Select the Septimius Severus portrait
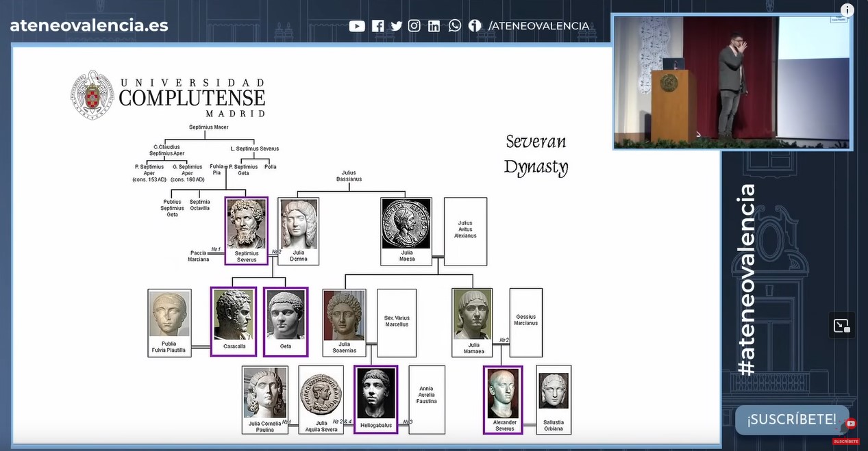This screenshot has width=868, height=451. click(246, 224)
